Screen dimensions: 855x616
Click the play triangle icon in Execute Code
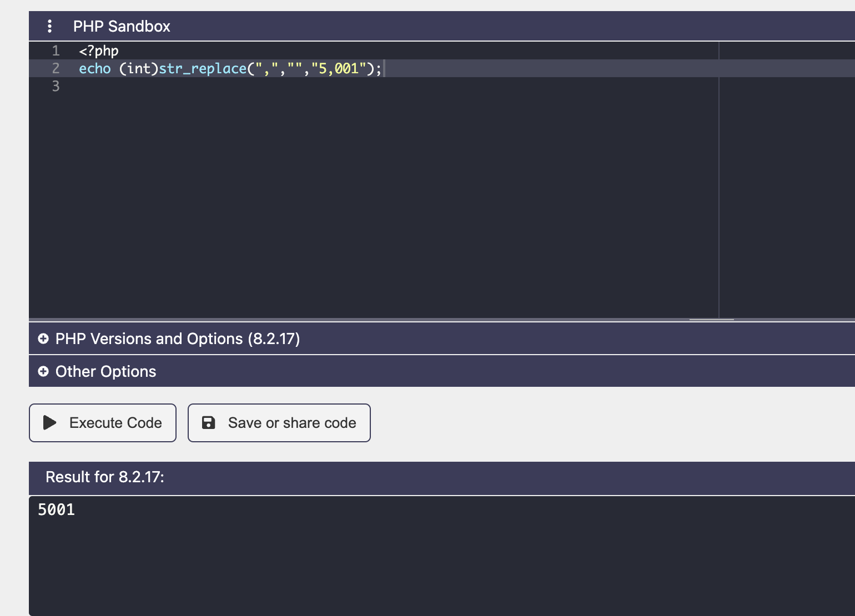pos(50,423)
